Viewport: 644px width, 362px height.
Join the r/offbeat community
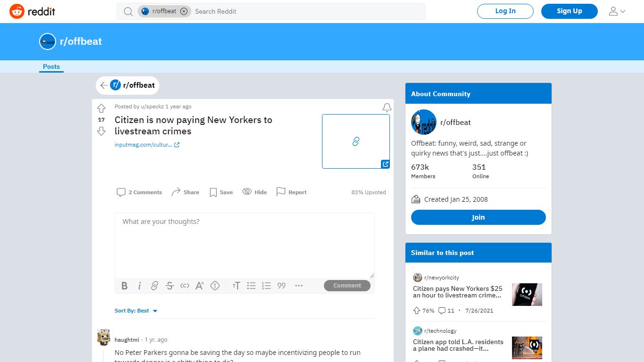pyautogui.click(x=479, y=217)
